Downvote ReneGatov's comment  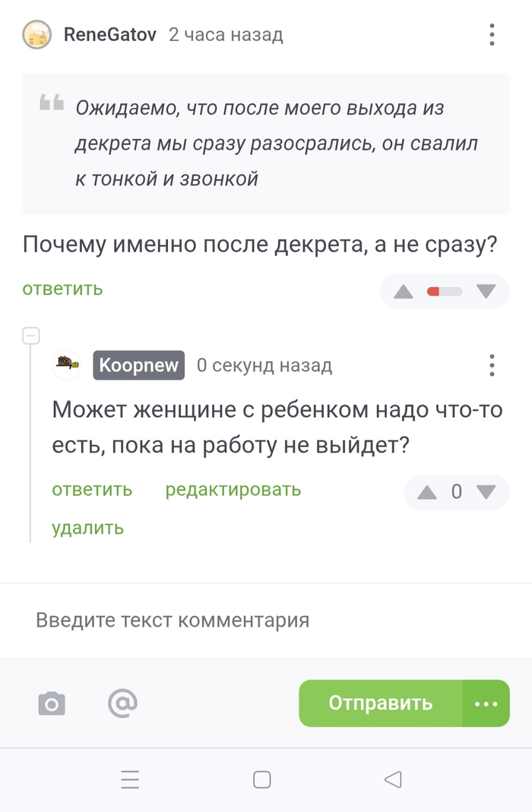[486, 291]
